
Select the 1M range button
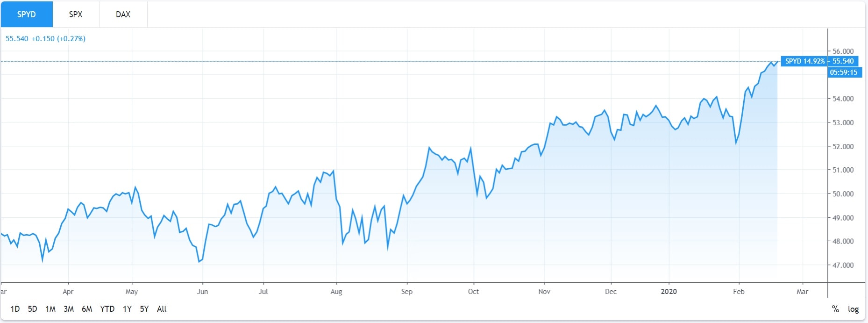pos(50,309)
